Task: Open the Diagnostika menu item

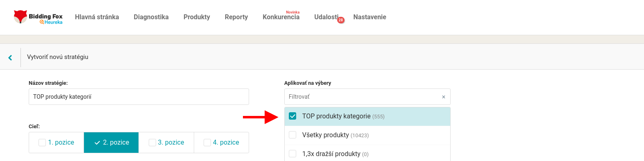Action: click(x=151, y=17)
